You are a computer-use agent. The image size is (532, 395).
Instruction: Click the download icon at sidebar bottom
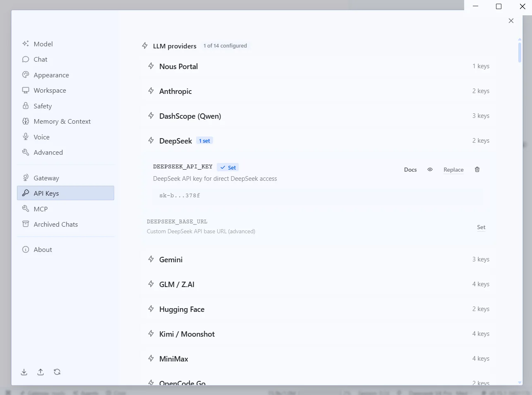(24, 372)
